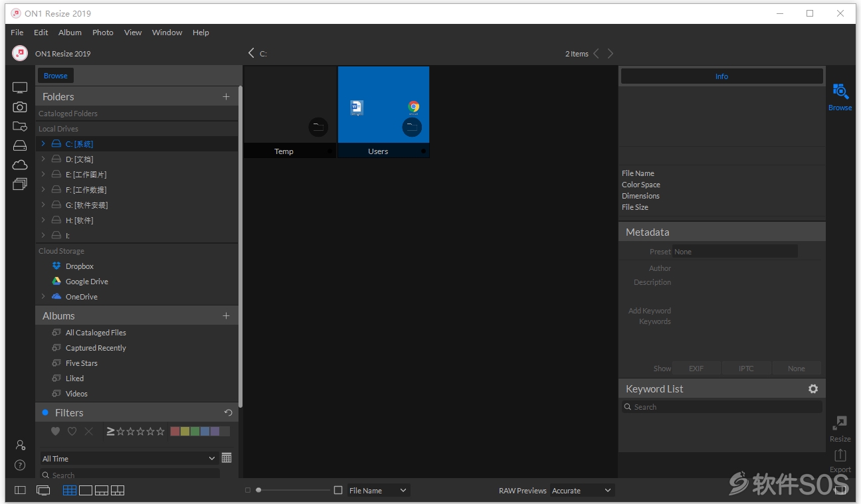861x504 pixels.
Task: Filter by five star rating
Action: pyautogui.click(x=160, y=432)
